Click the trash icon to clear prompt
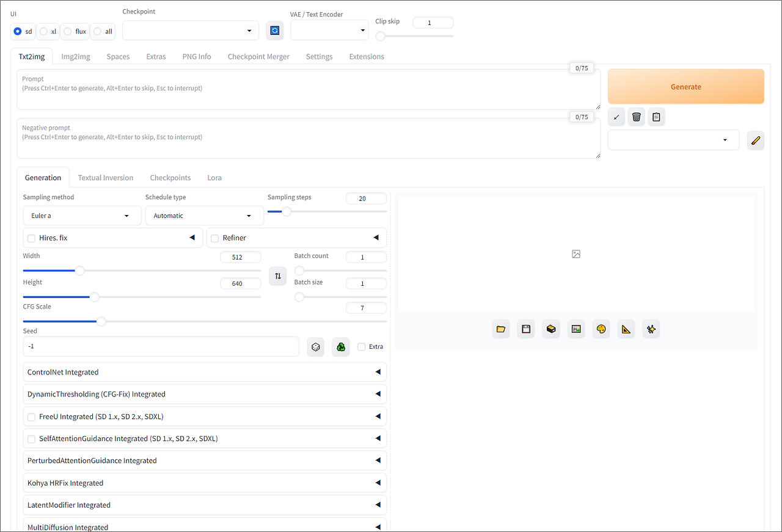 pos(637,117)
